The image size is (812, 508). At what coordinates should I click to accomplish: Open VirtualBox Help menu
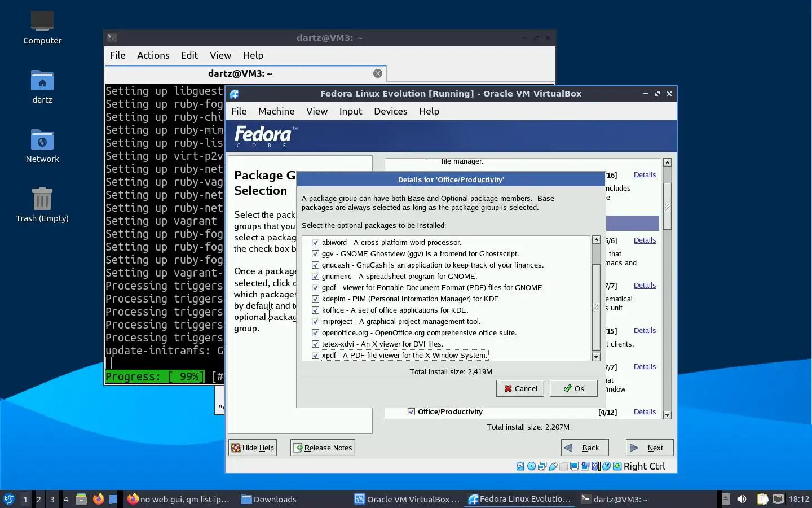(x=429, y=111)
